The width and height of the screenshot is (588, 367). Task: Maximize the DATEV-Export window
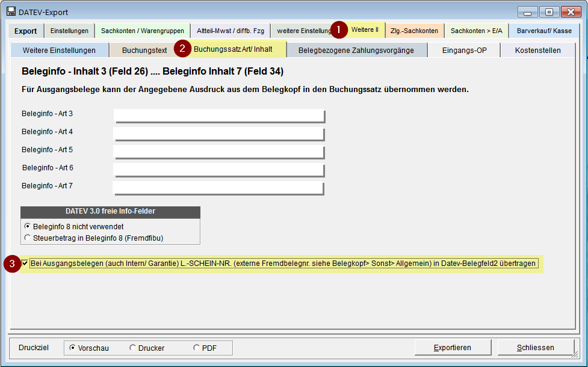[x=549, y=12]
